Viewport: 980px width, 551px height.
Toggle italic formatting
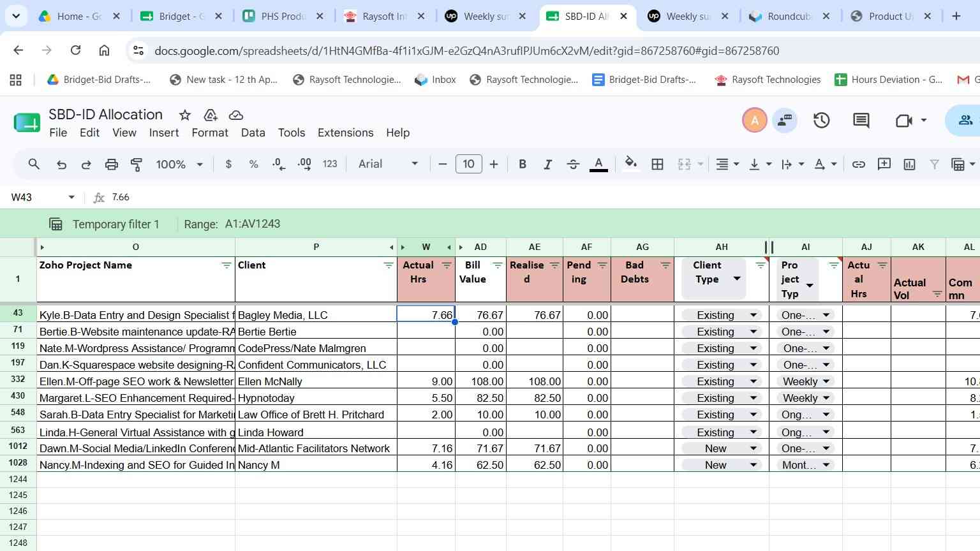coord(547,165)
